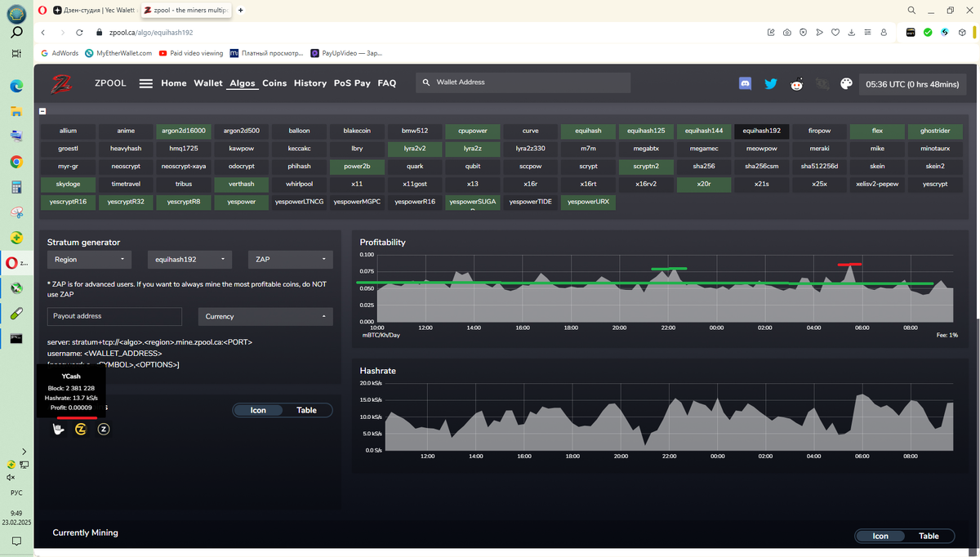Switch Currently Mining to Icon view
The image size is (980, 557).
880,536
